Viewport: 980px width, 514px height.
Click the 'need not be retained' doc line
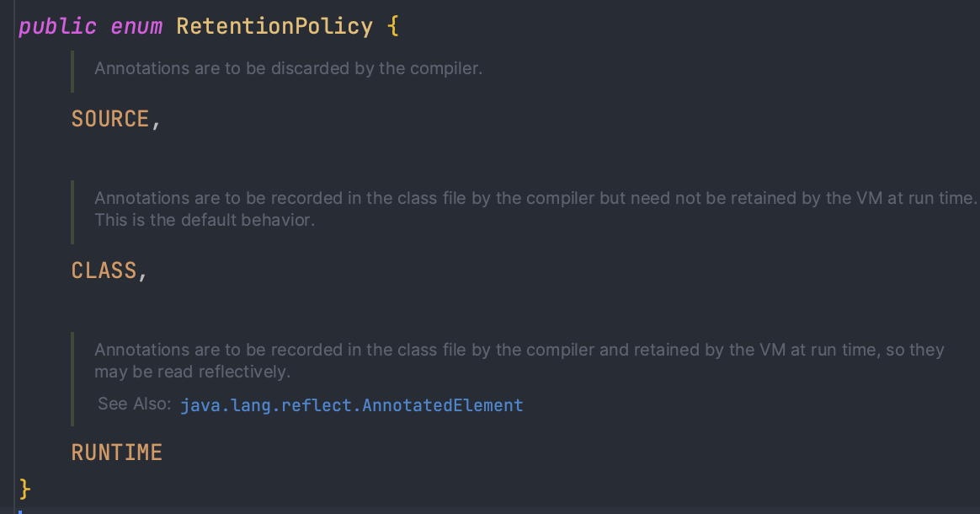(535, 198)
